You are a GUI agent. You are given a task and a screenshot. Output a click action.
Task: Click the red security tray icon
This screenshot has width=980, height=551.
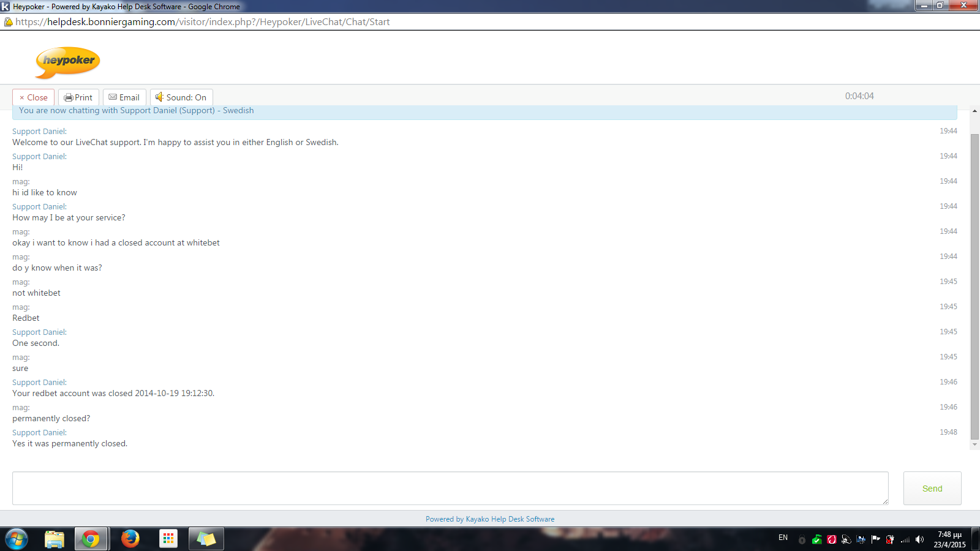[x=831, y=539]
